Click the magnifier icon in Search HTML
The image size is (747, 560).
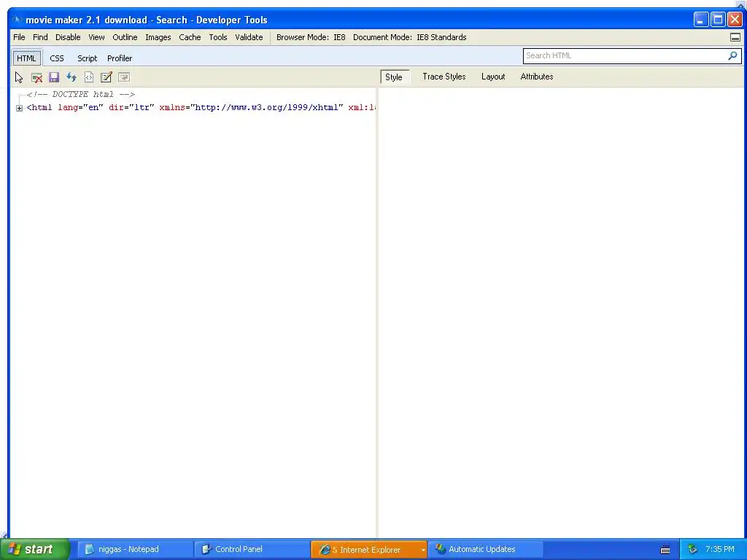pyautogui.click(x=732, y=55)
